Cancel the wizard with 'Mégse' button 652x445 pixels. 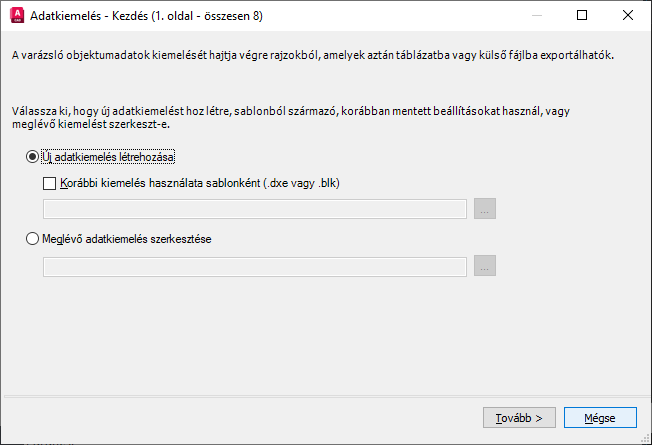(600, 417)
